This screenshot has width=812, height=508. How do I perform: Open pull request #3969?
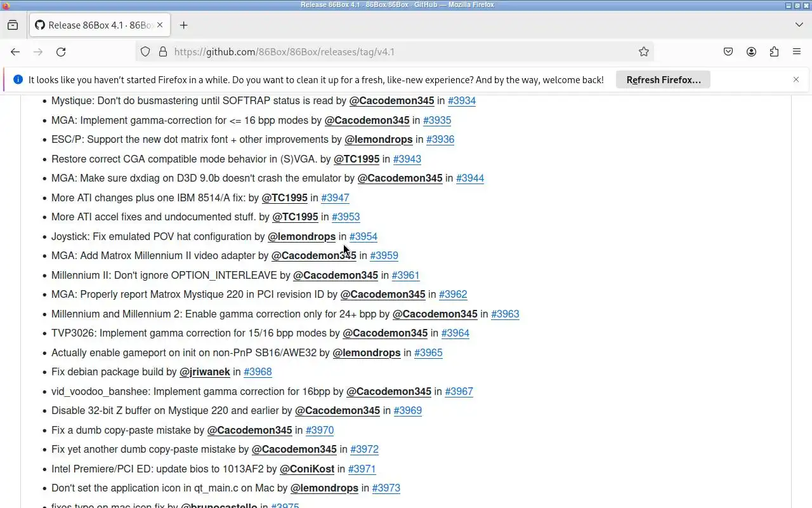point(408,411)
